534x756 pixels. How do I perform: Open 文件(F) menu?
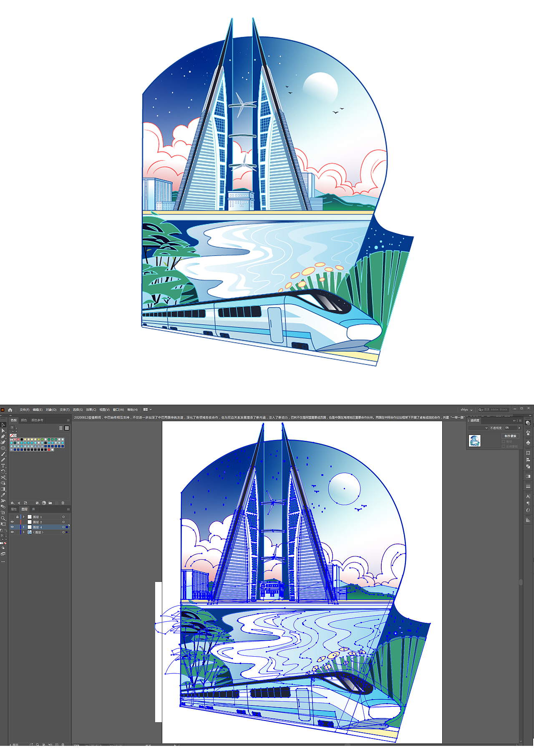coord(25,410)
